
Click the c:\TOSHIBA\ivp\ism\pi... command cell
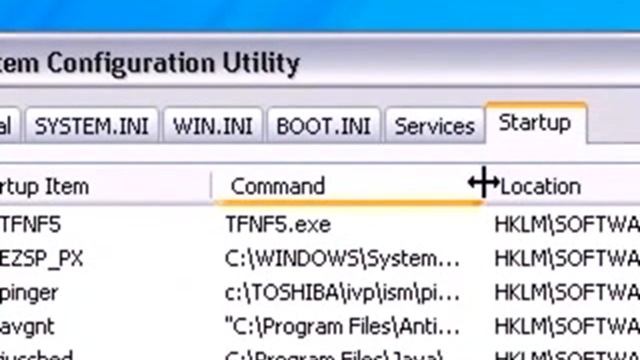coord(342,293)
